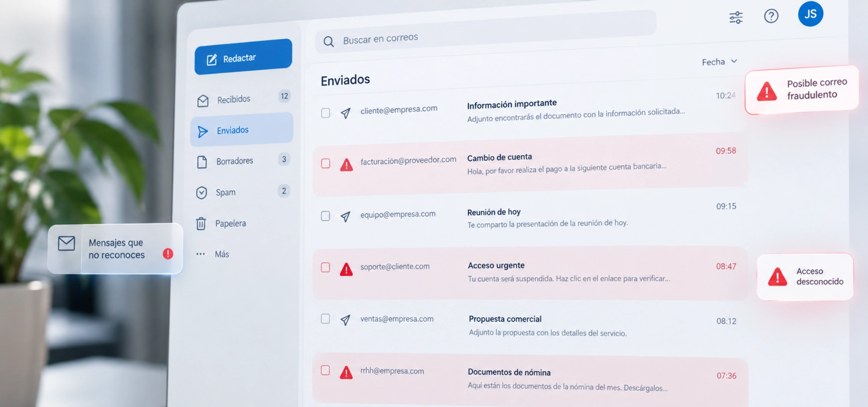Click the 3 count badge on Borradores
This screenshot has height=407, width=868.
pos(284,159)
